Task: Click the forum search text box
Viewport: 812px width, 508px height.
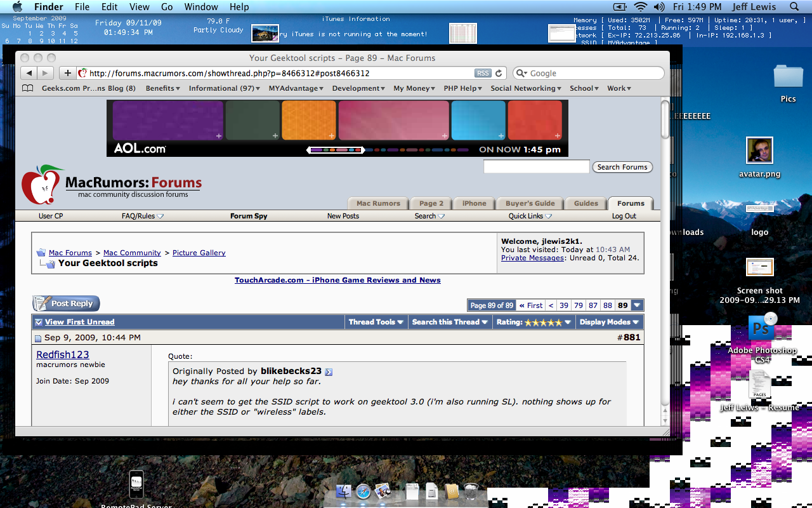Action: click(x=536, y=167)
